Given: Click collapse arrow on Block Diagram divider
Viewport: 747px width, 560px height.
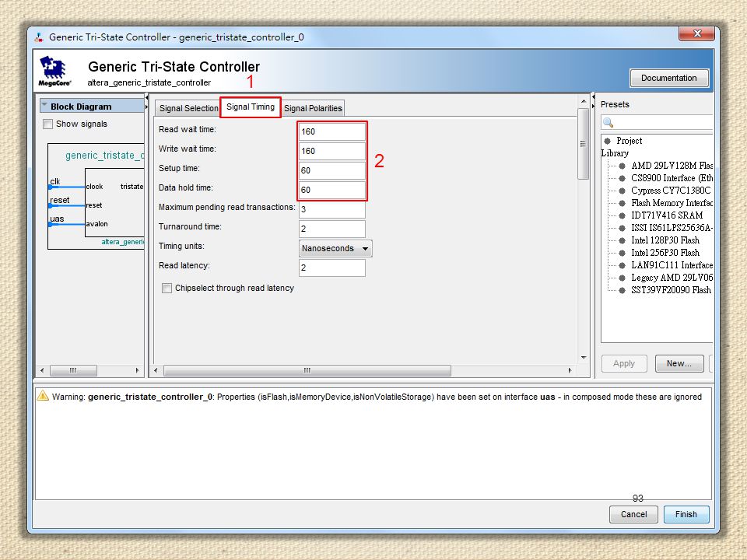Looking at the screenshot, I should click(147, 98).
